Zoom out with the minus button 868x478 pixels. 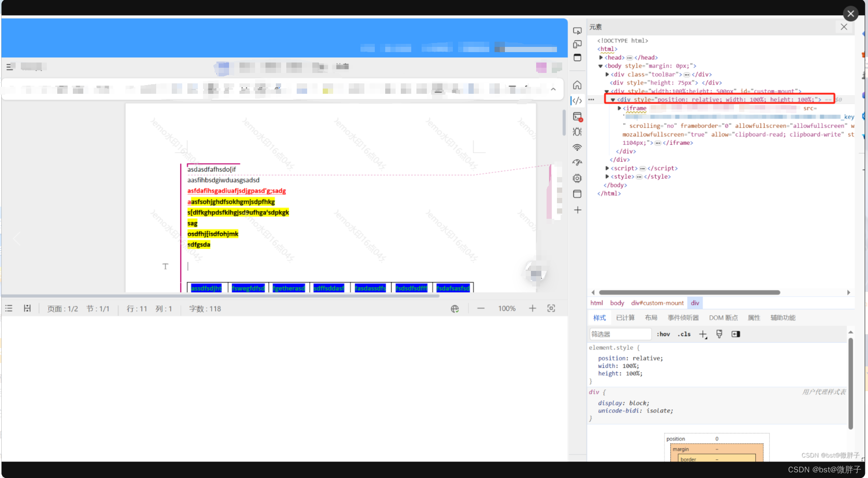tap(481, 309)
